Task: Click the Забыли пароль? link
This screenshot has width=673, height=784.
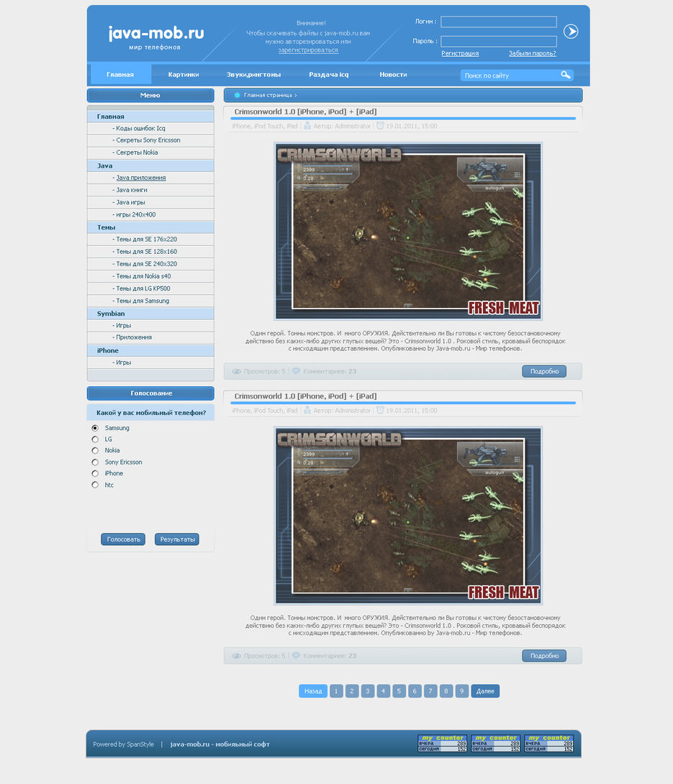Action: [x=533, y=53]
